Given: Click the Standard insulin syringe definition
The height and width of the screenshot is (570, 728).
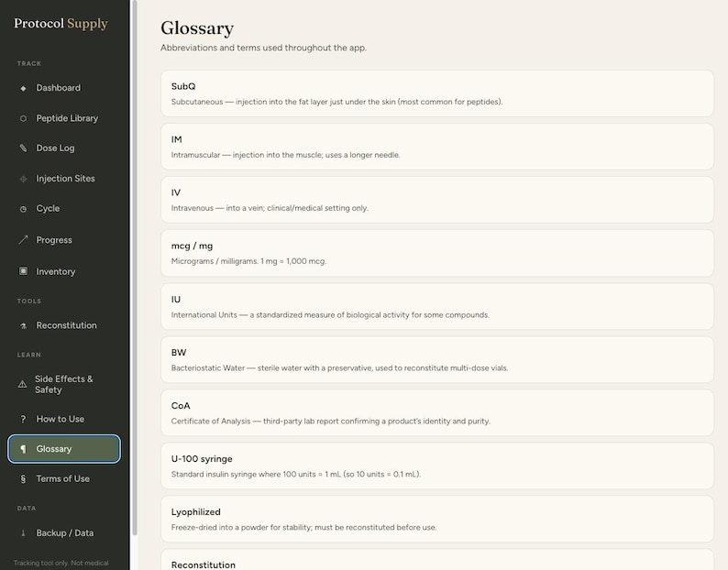Looking at the screenshot, I should pos(296,475).
